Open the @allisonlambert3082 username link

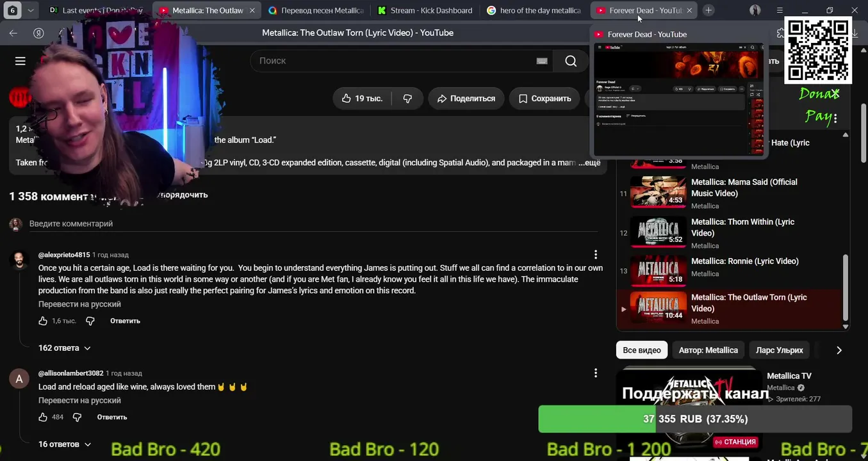70,373
